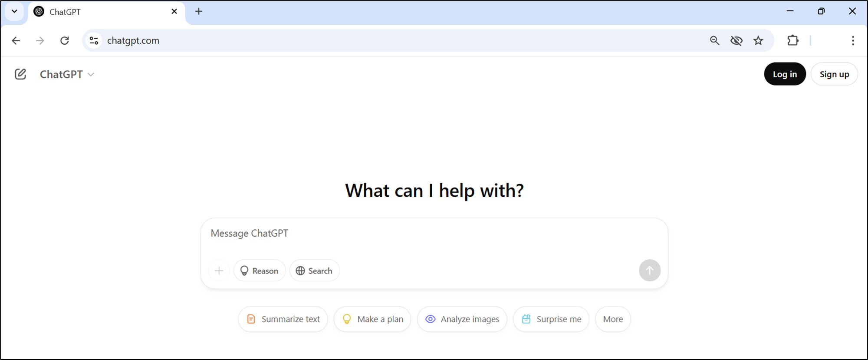Click the zoom magnifier icon in address bar
Screen dimensions: 868x360
click(714, 40)
